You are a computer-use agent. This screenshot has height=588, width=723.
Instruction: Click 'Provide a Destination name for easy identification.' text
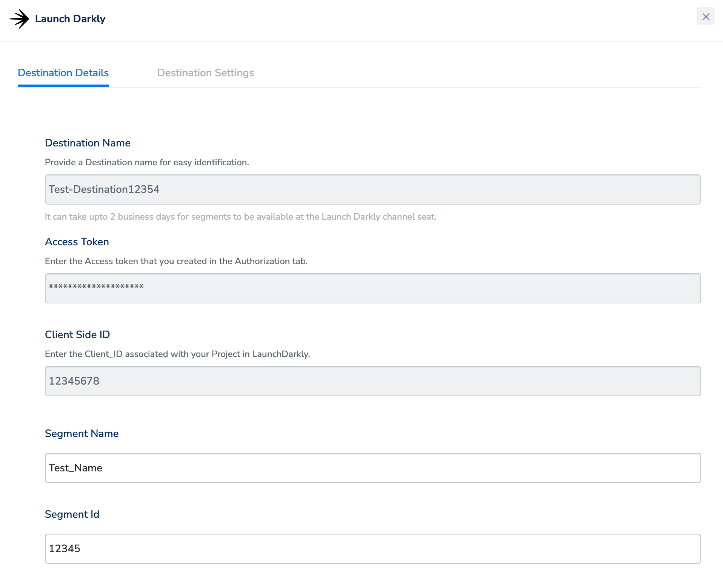(147, 162)
